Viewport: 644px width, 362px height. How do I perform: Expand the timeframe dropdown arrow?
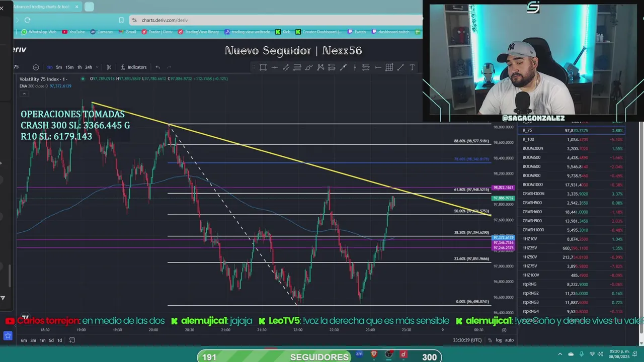97,67
